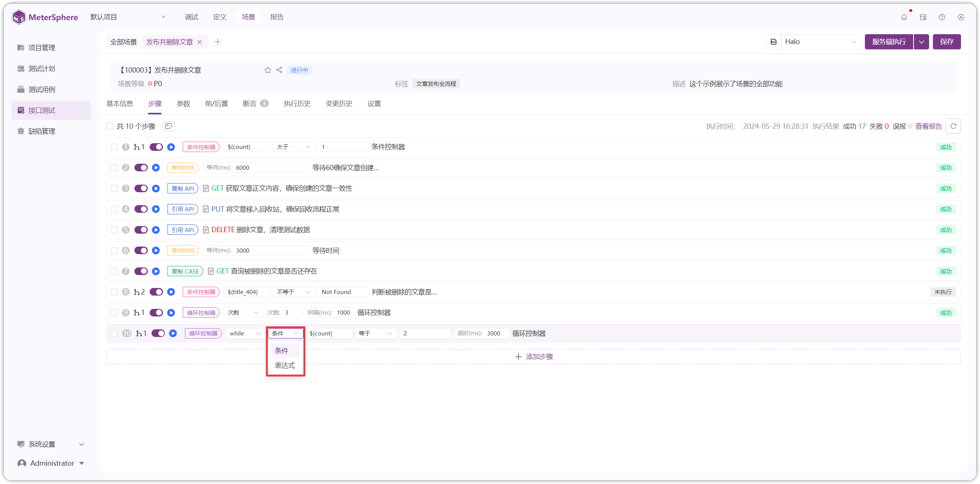Image resolution: width=980 pixels, height=484 pixels.
Task: Disable step 2 wait timer toggle
Action: [x=141, y=168]
